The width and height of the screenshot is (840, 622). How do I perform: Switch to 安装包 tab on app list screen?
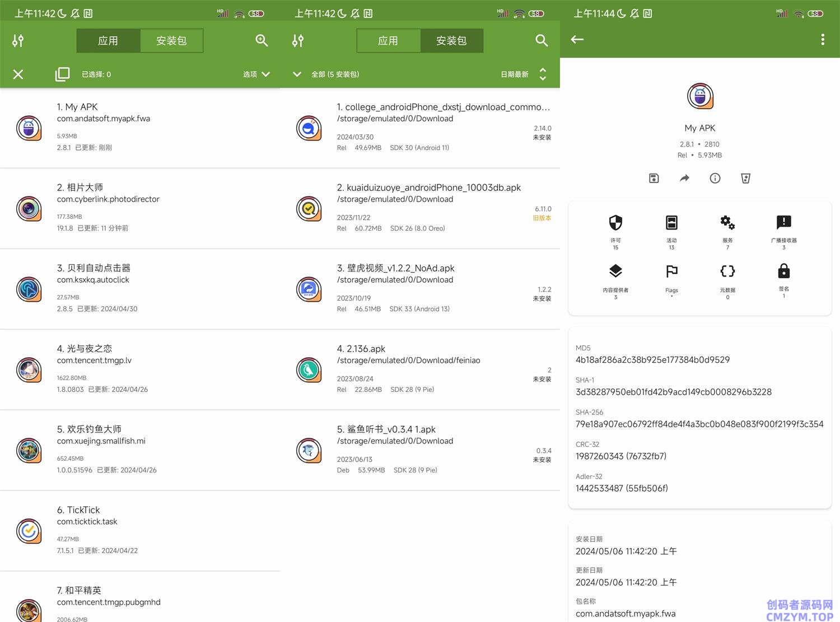point(171,41)
